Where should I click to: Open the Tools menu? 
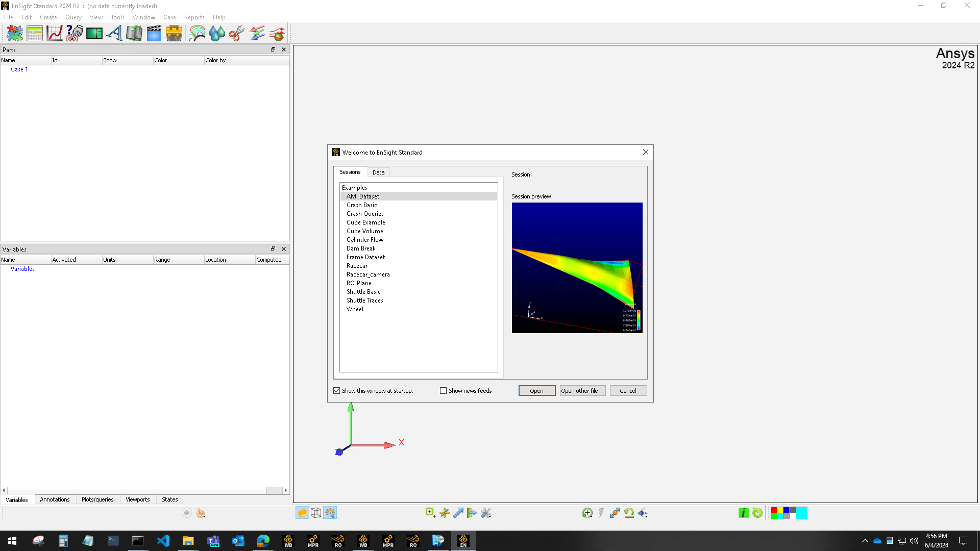[x=117, y=17]
